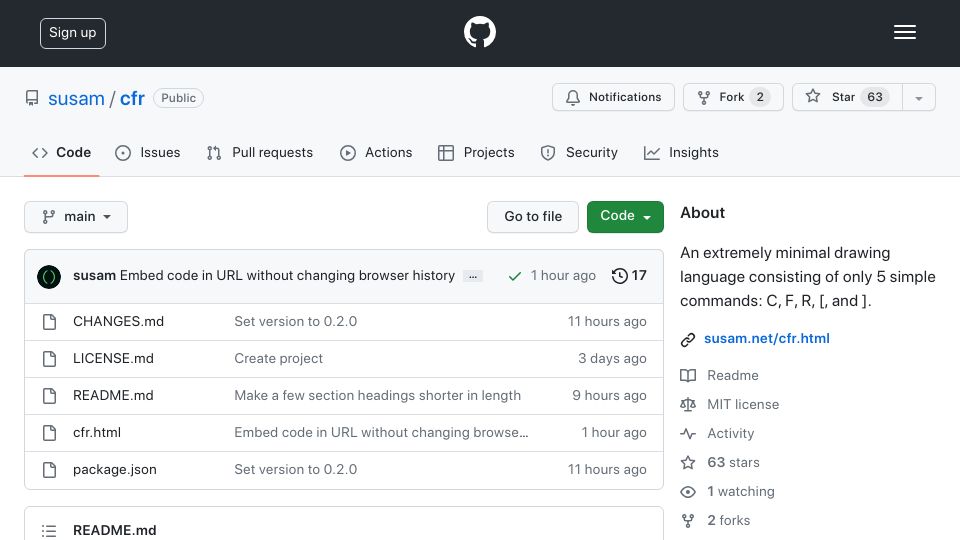Click the eye icon next to watching
Screen dimensions: 960x540
[688, 492]
